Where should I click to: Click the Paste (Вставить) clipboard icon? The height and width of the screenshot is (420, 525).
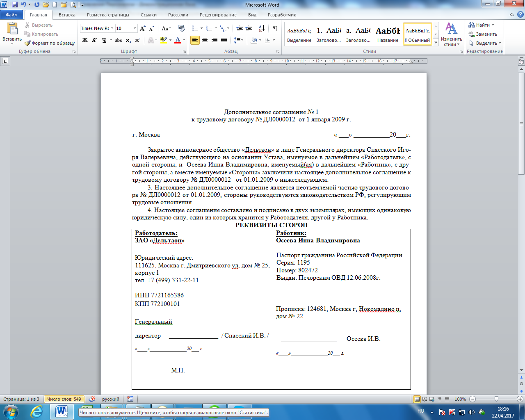click(12, 29)
